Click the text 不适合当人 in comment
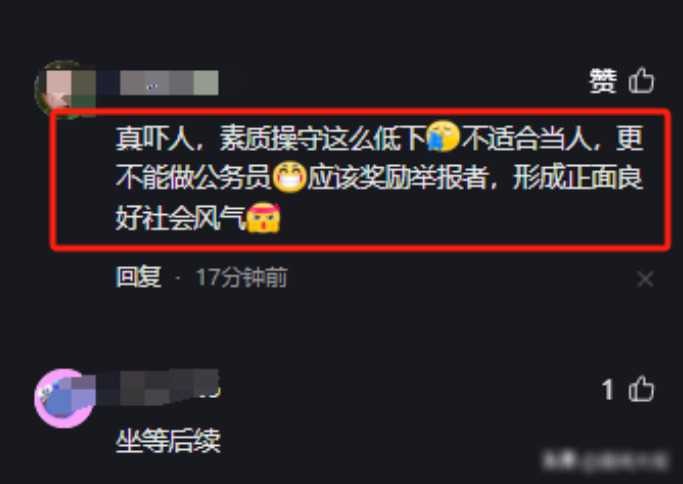Image resolution: width=683 pixels, height=484 pixels. click(526, 138)
